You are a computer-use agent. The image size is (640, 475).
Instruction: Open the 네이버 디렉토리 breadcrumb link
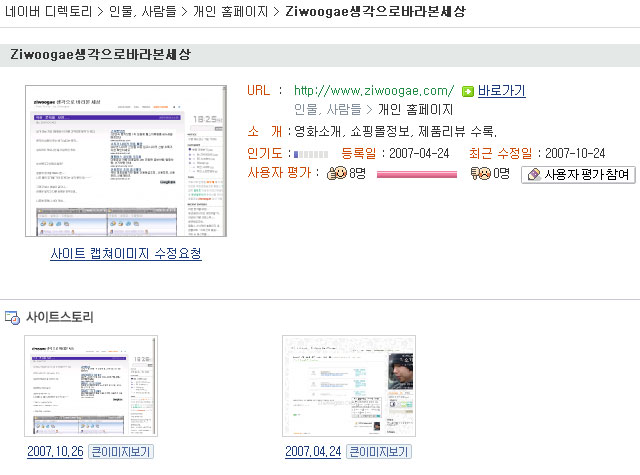[x=49, y=11]
